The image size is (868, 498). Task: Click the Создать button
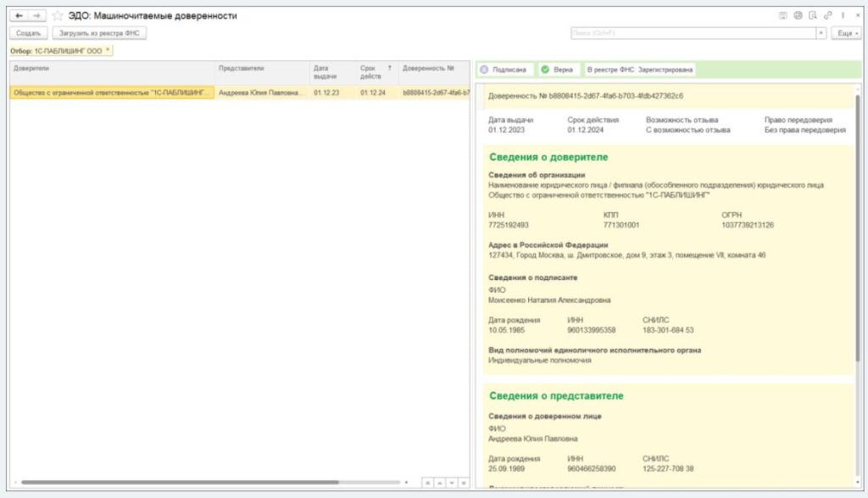(28, 33)
